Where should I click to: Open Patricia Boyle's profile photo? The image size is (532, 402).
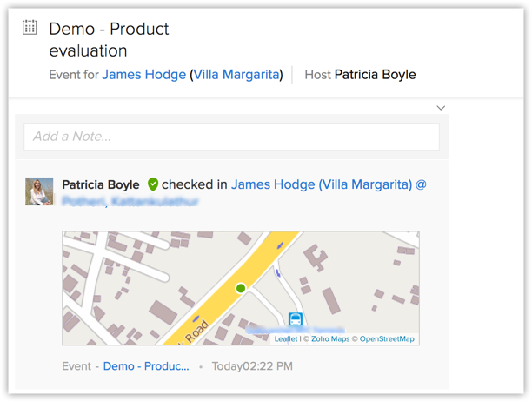[x=39, y=191]
